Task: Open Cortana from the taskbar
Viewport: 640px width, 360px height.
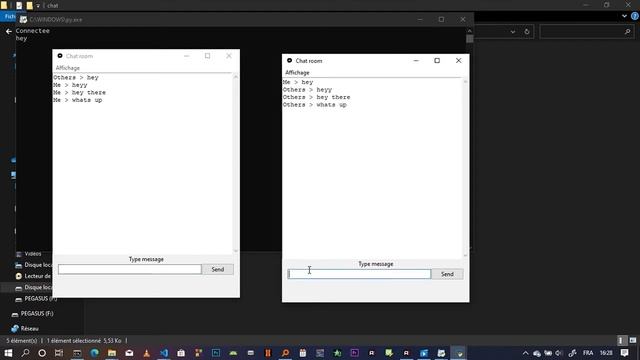Action: coord(42,353)
